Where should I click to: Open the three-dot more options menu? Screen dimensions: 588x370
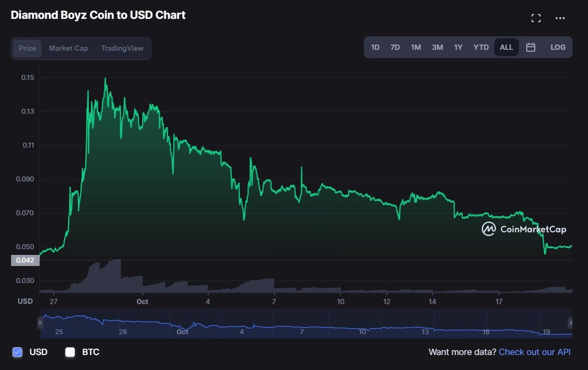pyautogui.click(x=560, y=18)
